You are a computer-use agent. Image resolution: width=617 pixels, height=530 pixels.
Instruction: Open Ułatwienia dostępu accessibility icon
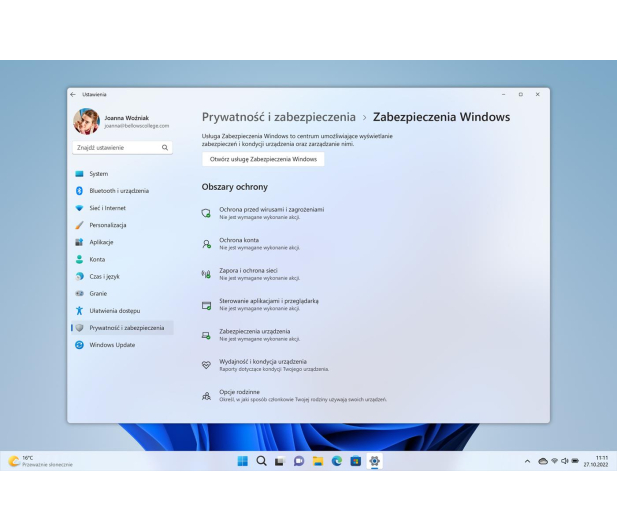[x=79, y=310]
